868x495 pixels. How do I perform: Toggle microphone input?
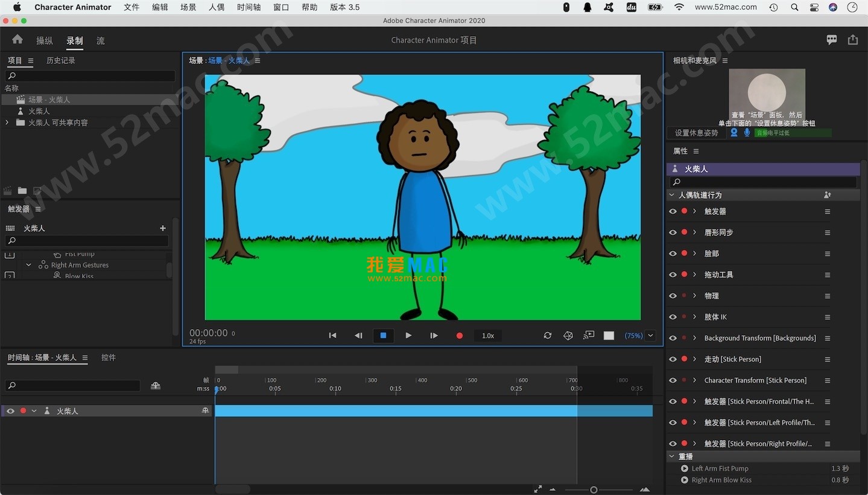click(747, 132)
